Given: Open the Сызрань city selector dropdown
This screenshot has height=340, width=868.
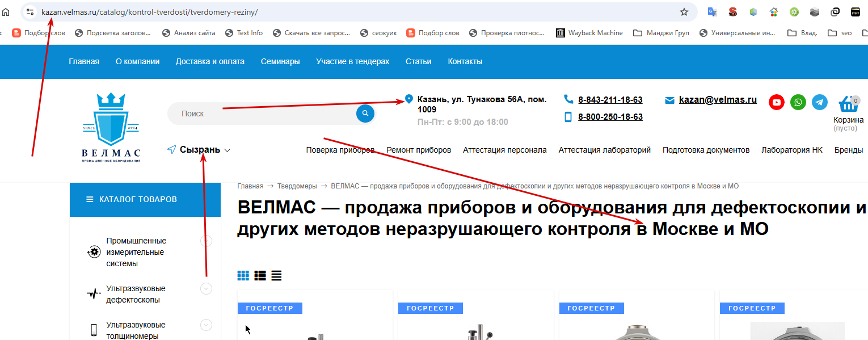Looking at the screenshot, I should (x=199, y=150).
